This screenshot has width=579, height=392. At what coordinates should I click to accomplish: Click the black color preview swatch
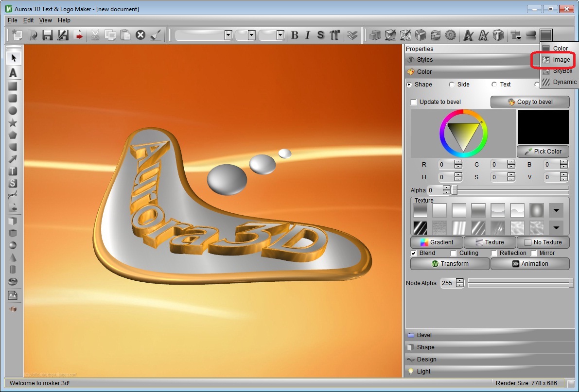(x=543, y=127)
